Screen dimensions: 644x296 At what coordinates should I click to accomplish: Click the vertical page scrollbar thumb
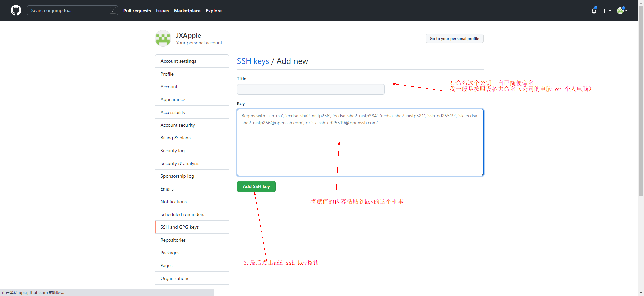(641, 101)
